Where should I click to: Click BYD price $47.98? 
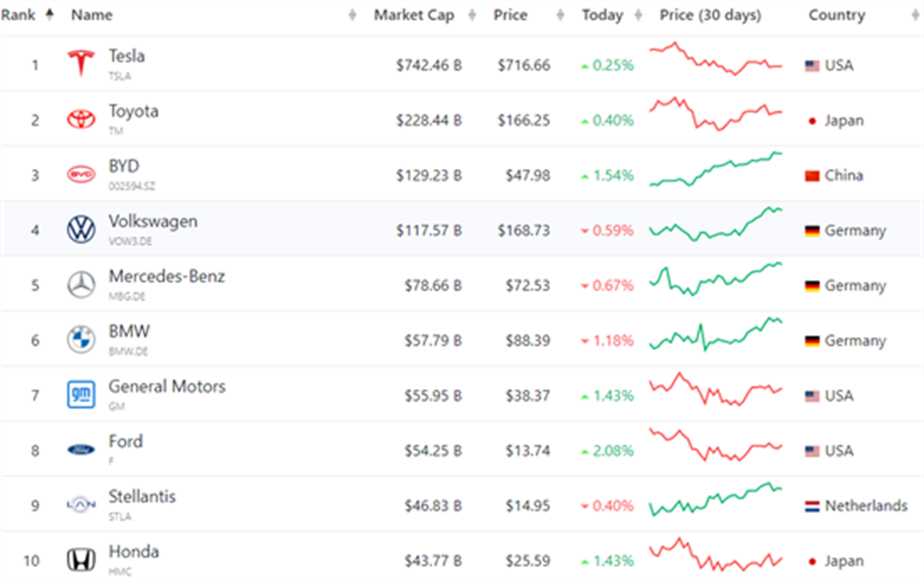click(x=527, y=176)
